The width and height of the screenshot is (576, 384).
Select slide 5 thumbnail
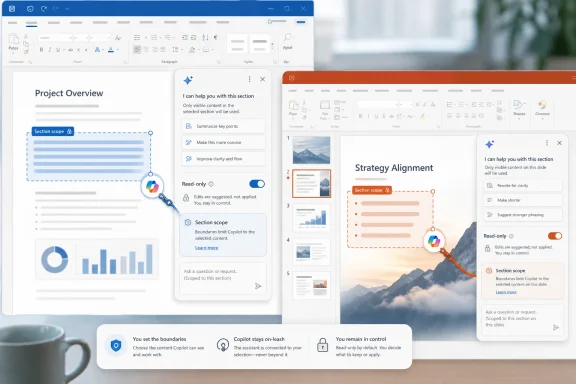[312, 286]
